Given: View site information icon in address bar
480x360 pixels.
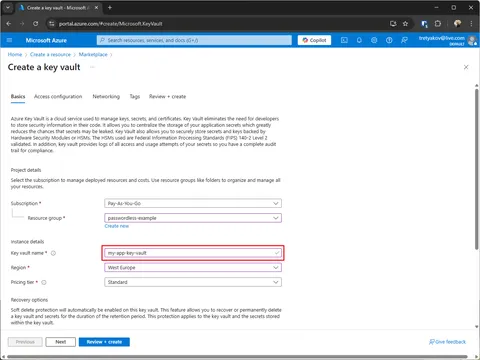Looking at the screenshot, I should click(x=51, y=24).
